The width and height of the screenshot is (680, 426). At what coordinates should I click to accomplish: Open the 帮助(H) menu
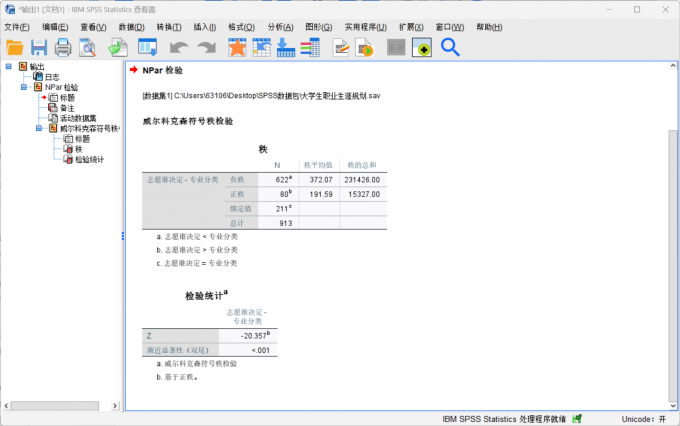[x=489, y=27]
